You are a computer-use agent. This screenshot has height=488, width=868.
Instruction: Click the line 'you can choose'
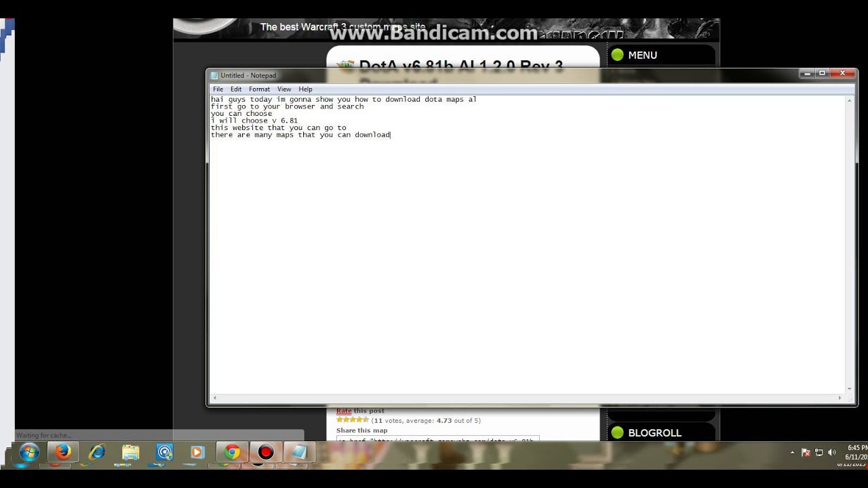[241, 113]
